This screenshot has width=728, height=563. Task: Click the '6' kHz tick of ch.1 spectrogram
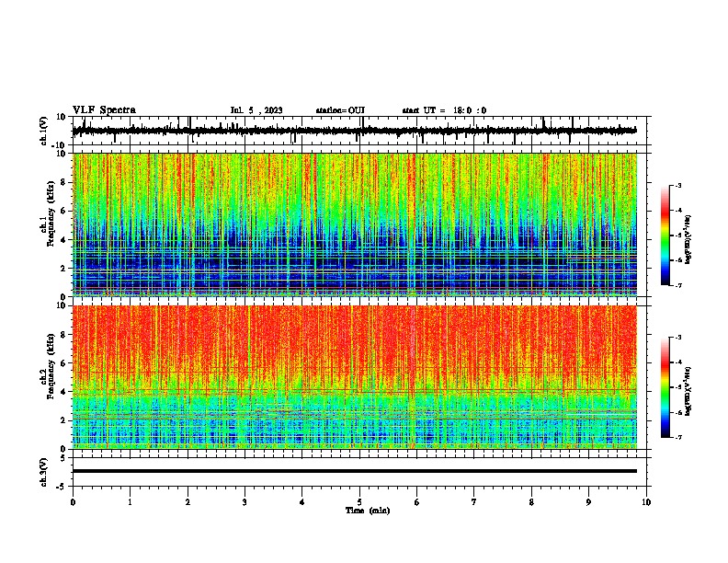pos(63,212)
